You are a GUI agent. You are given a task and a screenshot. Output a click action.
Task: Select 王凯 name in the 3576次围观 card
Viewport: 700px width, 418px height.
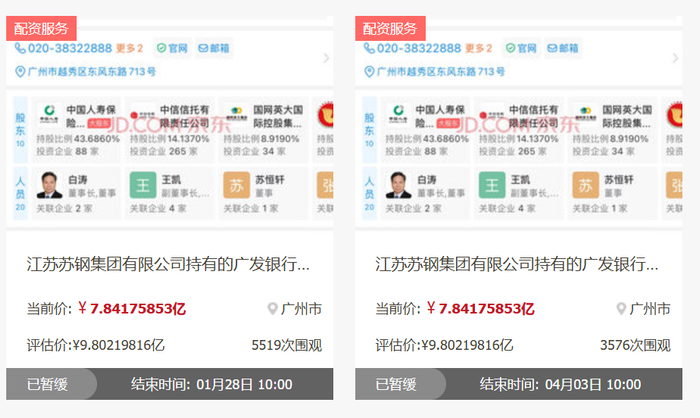pos(521,180)
